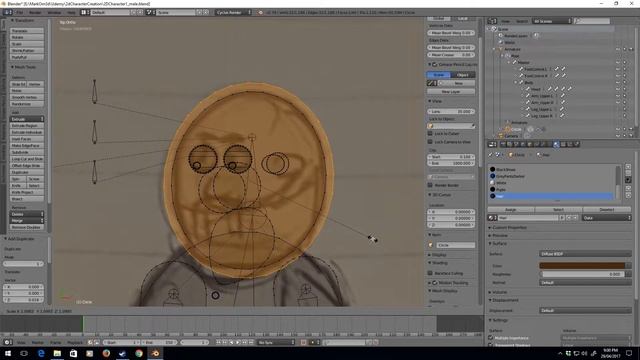The height and width of the screenshot is (360, 640).
Task: Click the Circle object name field
Action: click(x=455, y=245)
